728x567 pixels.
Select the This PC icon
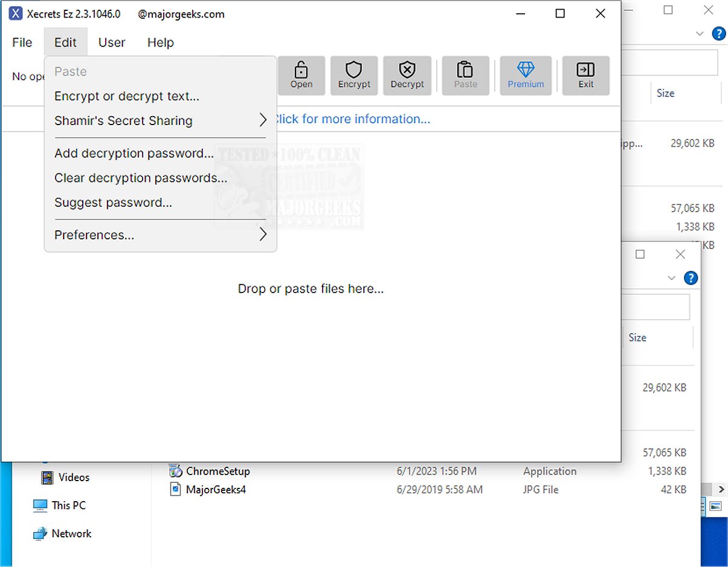pyautogui.click(x=40, y=505)
